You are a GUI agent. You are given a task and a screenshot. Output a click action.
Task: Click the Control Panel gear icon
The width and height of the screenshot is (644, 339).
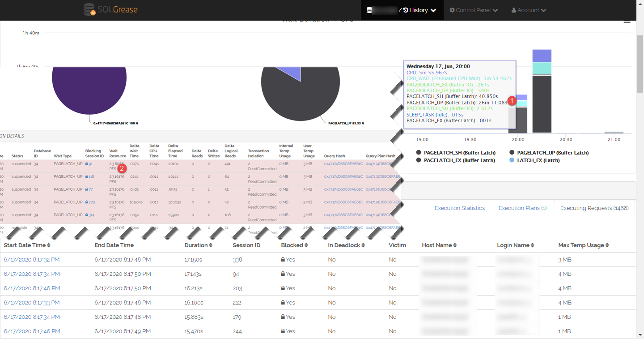pyautogui.click(x=452, y=10)
